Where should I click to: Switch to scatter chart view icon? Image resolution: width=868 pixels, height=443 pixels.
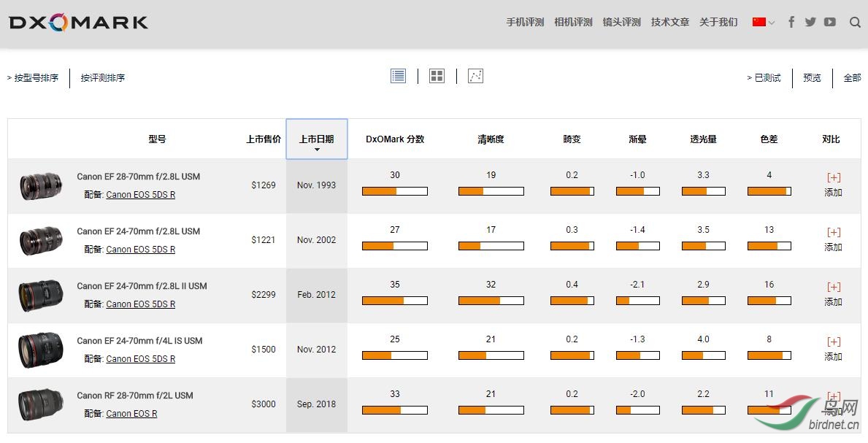[x=476, y=76]
